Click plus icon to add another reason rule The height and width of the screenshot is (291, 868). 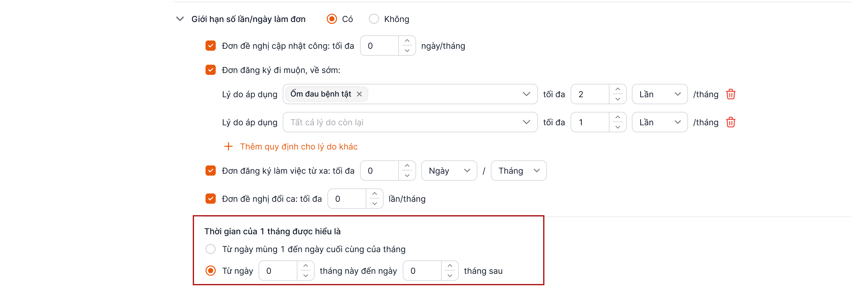(228, 147)
